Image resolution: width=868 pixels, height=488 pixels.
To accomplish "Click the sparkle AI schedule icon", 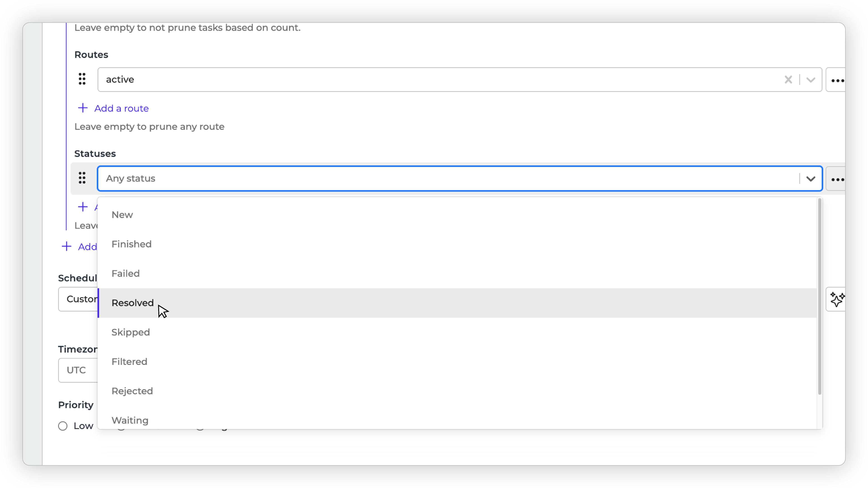I will [x=837, y=299].
